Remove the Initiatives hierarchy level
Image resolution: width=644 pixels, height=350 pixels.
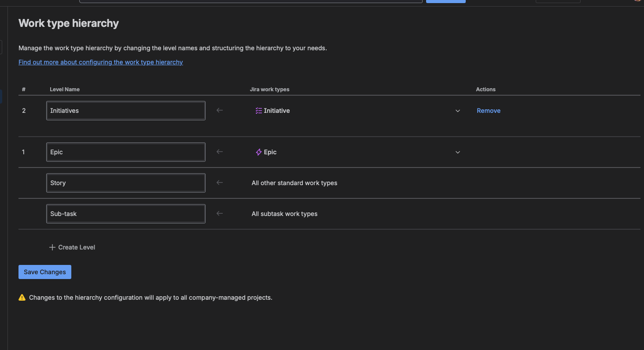[488, 111]
